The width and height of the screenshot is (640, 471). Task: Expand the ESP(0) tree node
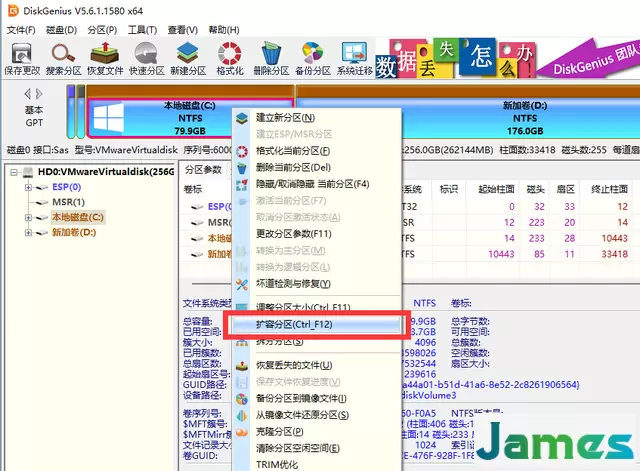pos(28,187)
